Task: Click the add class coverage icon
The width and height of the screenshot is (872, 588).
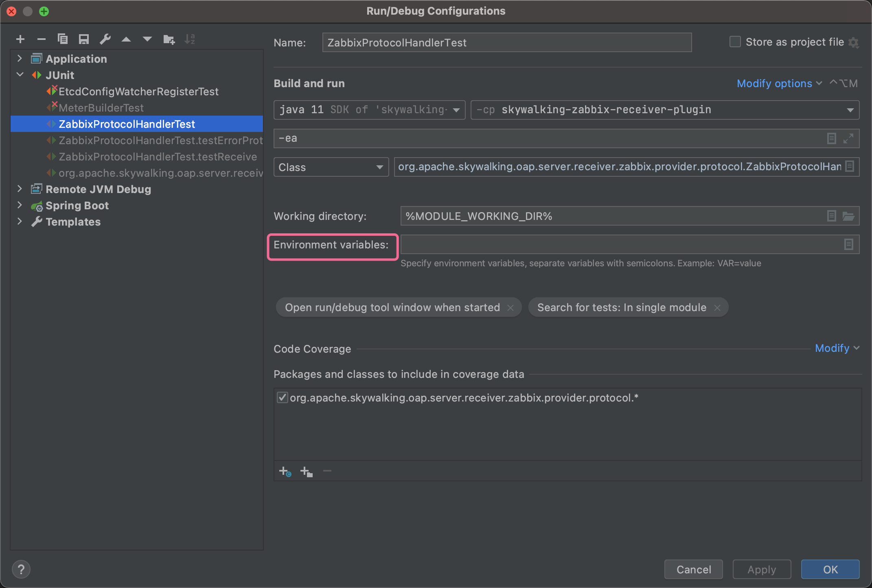Action: pyautogui.click(x=285, y=472)
